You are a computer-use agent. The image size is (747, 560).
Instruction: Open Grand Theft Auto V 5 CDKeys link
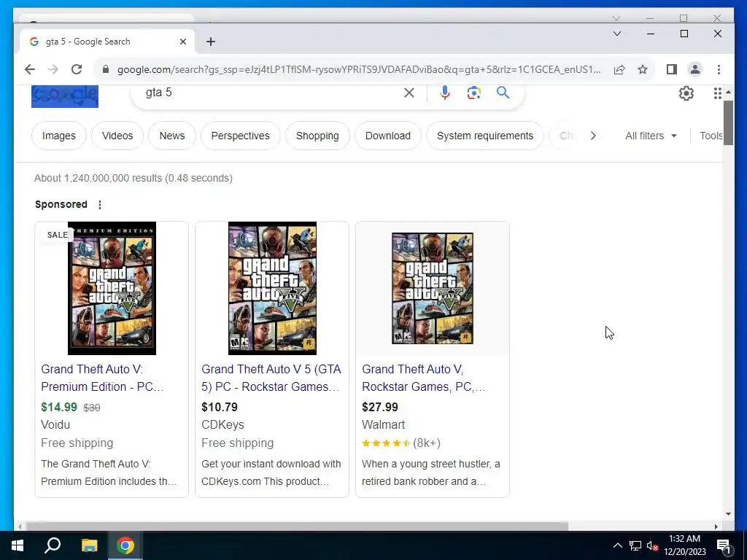[271, 378]
